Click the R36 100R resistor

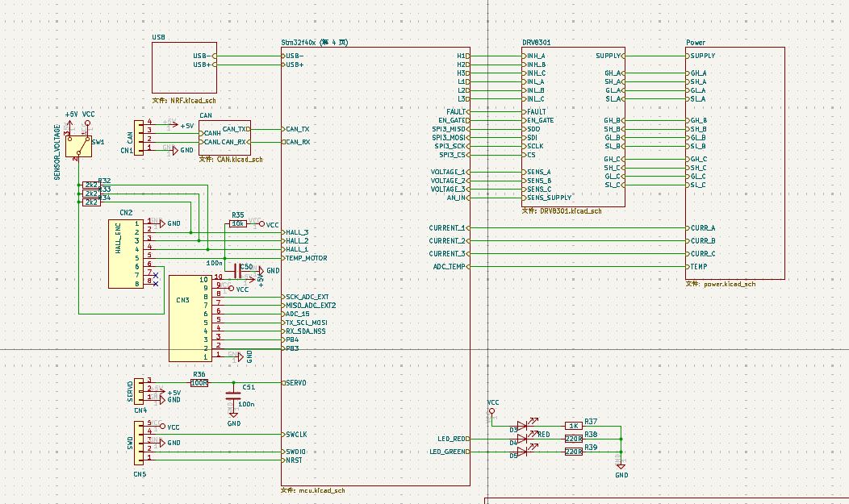(x=199, y=382)
